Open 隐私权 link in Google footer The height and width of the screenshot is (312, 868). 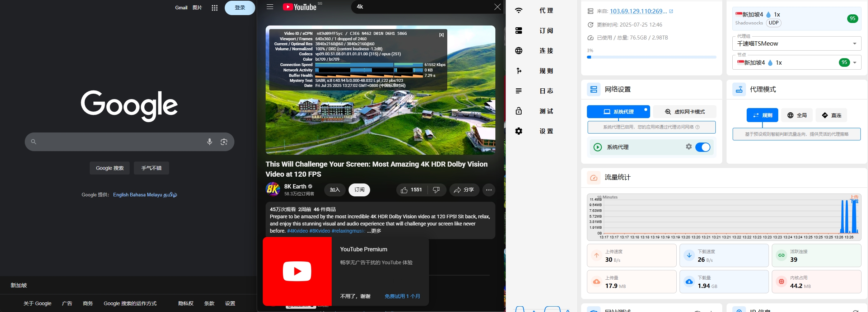(x=186, y=303)
